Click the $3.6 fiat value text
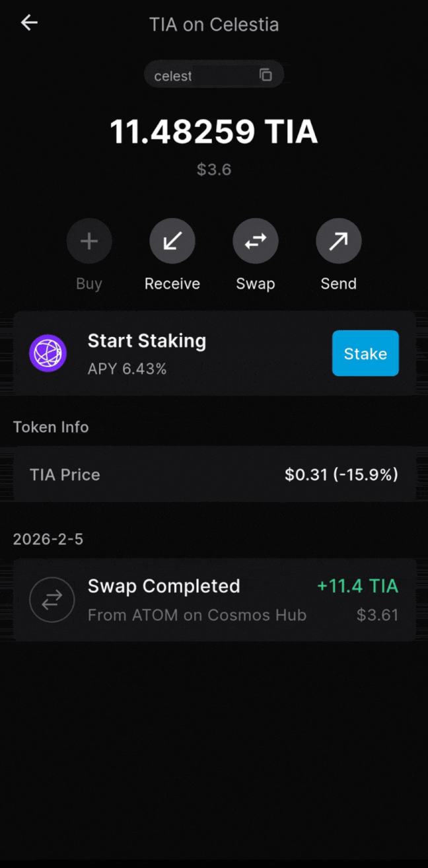Image resolution: width=428 pixels, height=868 pixels. pyautogui.click(x=214, y=169)
